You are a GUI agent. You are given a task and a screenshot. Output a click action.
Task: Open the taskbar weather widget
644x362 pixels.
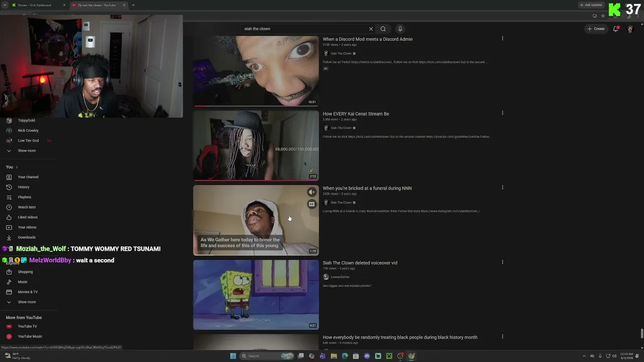click(17, 356)
